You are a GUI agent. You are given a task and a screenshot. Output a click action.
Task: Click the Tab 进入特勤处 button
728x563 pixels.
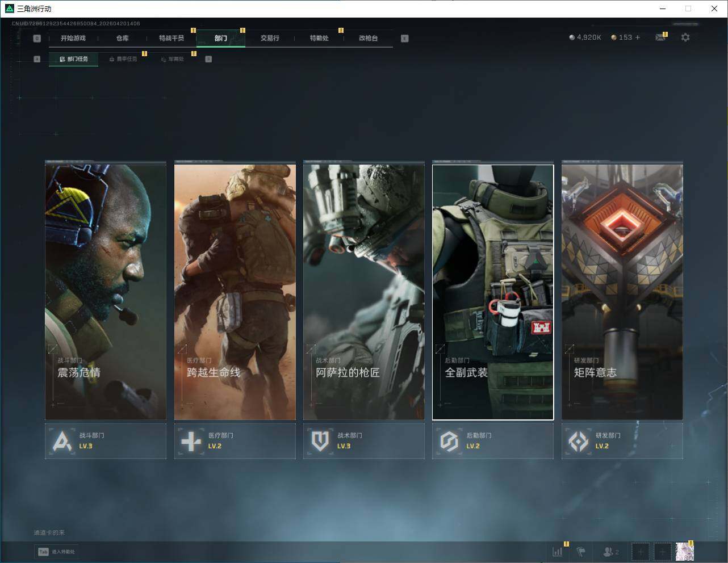56,552
